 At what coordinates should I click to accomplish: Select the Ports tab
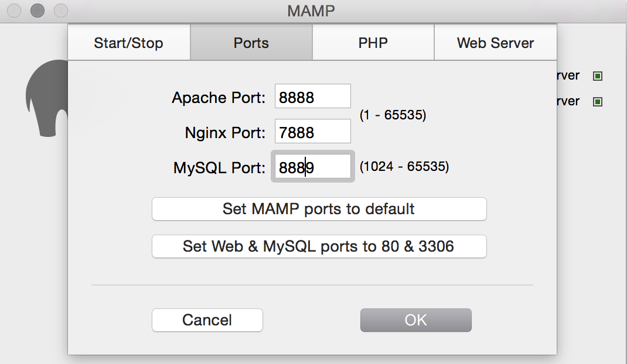pyautogui.click(x=251, y=43)
